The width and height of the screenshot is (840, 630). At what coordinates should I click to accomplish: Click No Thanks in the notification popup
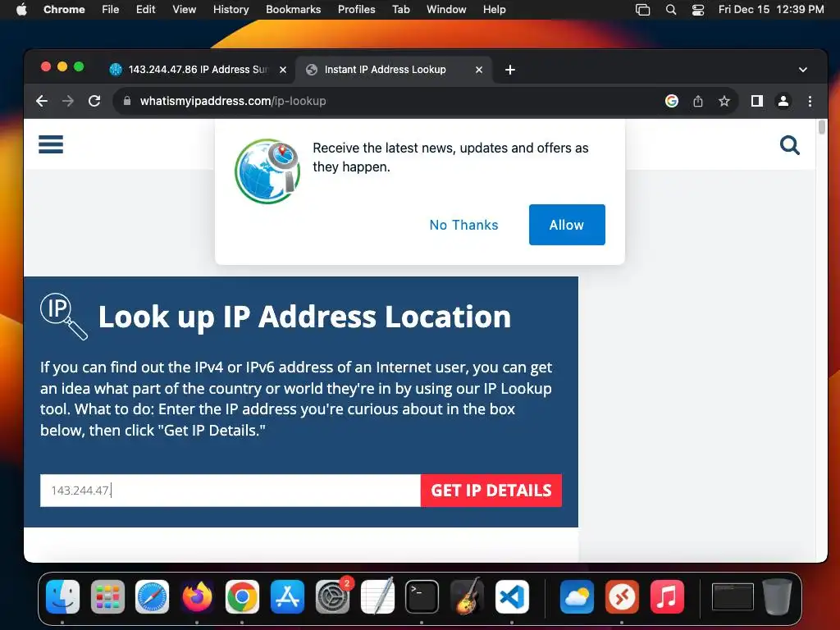pyautogui.click(x=464, y=225)
